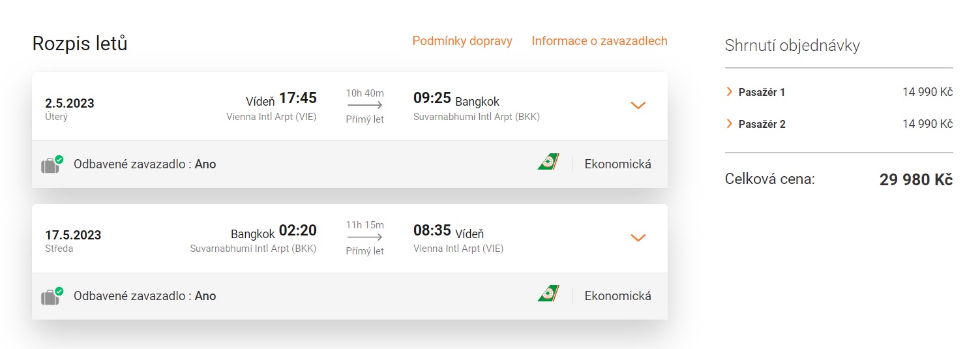Click the 09:25 arrival time in Bangkok
This screenshot has height=349, width=980.
(432, 99)
